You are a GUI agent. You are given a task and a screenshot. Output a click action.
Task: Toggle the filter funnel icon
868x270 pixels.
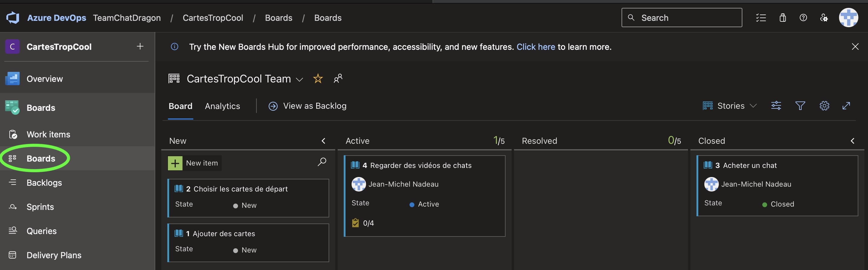800,106
